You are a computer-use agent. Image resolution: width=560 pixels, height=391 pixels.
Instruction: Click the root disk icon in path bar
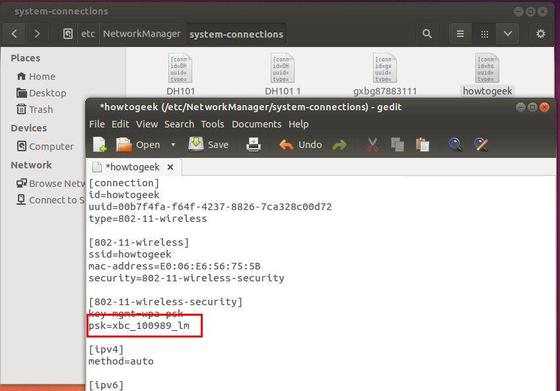pyautogui.click(x=68, y=34)
